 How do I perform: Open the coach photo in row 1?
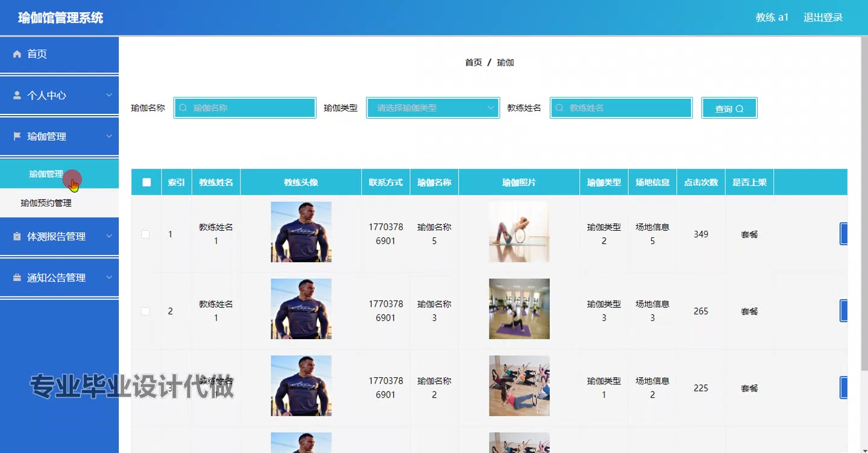(x=301, y=232)
